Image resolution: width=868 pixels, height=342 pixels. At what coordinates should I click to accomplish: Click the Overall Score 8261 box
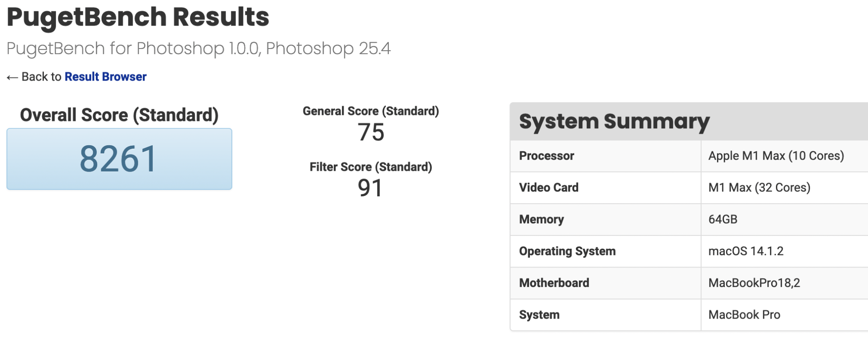119,159
